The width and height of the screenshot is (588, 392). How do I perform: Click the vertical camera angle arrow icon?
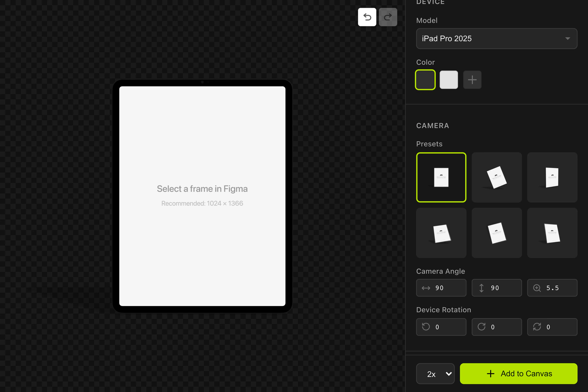pos(481,288)
